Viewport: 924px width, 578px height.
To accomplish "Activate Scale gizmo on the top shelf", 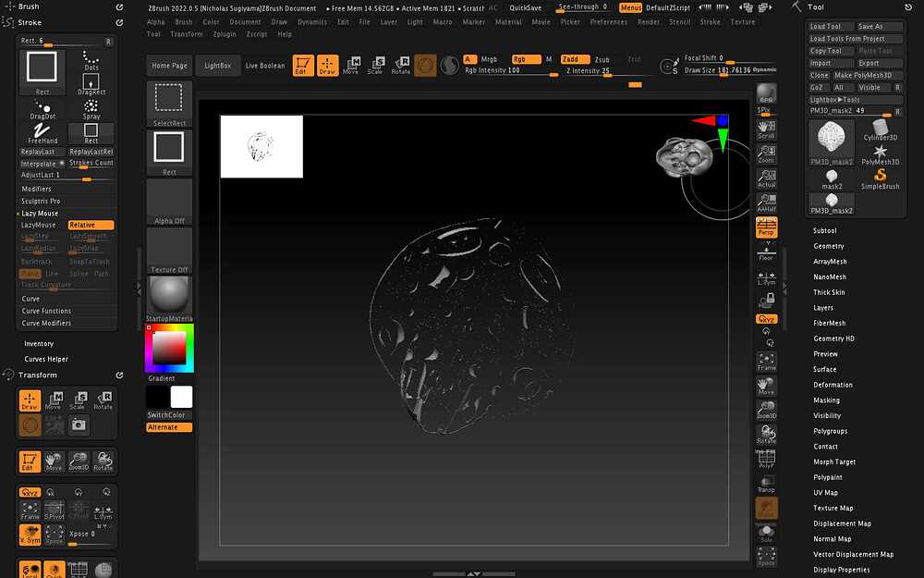I will pos(375,66).
